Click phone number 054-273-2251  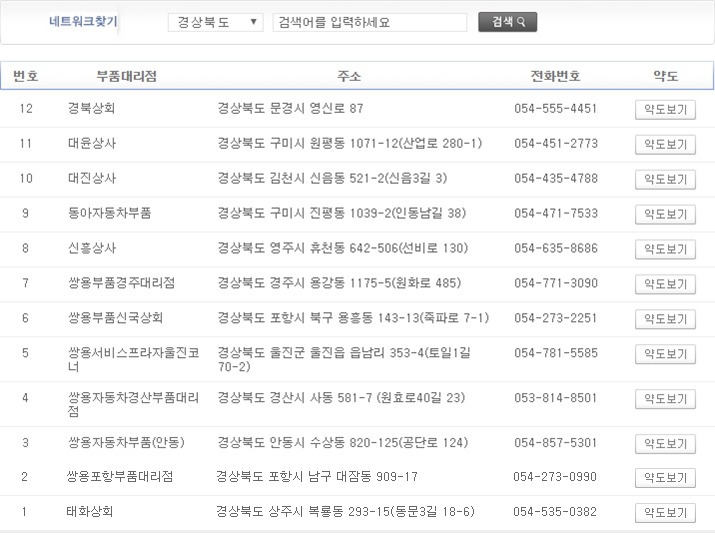pyautogui.click(x=555, y=317)
